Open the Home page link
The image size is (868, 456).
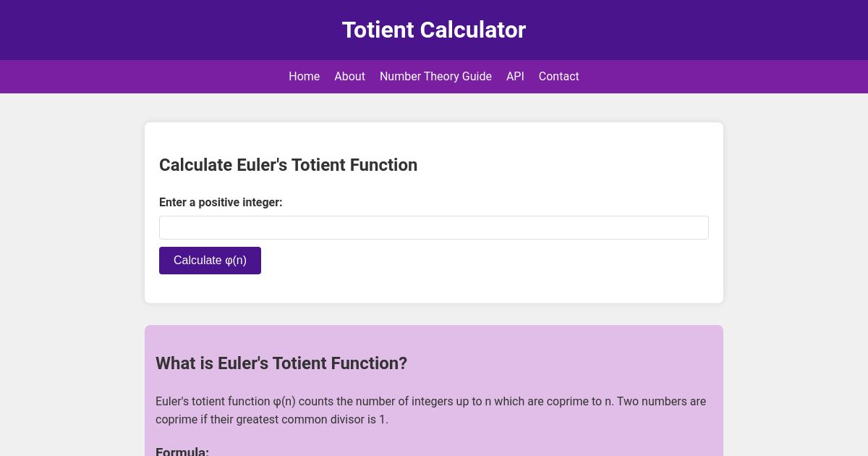304,76
